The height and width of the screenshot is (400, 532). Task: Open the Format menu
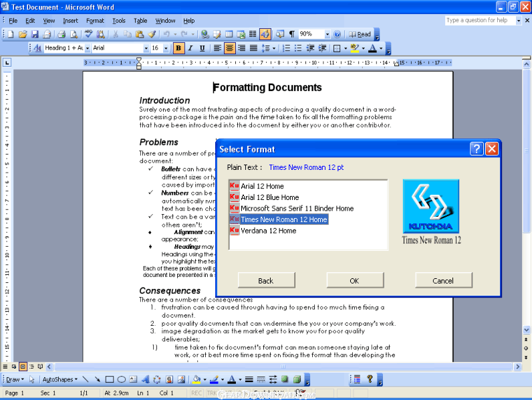tap(95, 21)
